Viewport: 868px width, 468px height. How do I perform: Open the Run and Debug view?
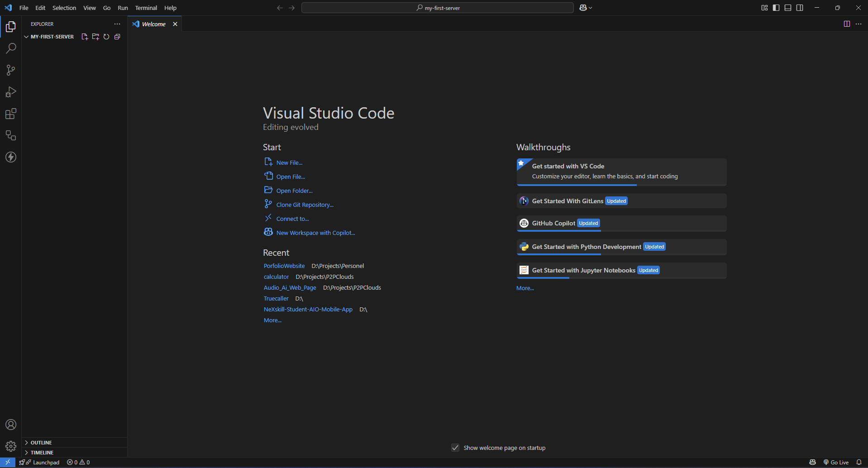tap(10, 92)
